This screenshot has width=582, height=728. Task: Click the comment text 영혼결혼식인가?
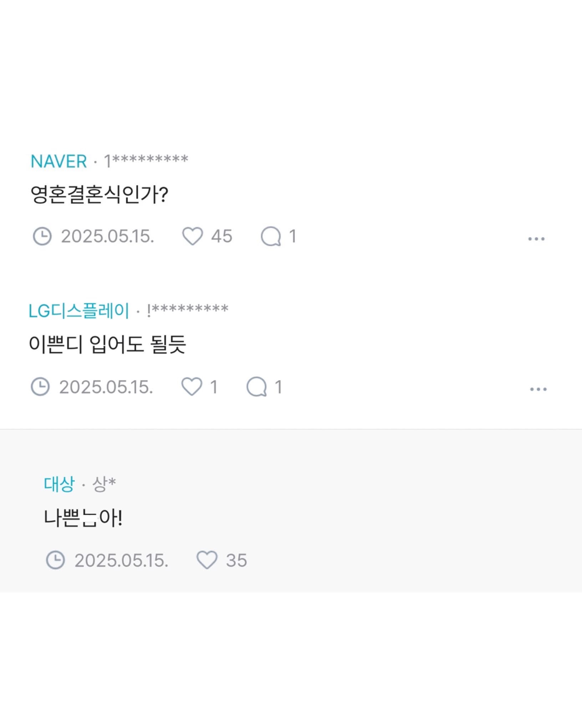(x=99, y=195)
